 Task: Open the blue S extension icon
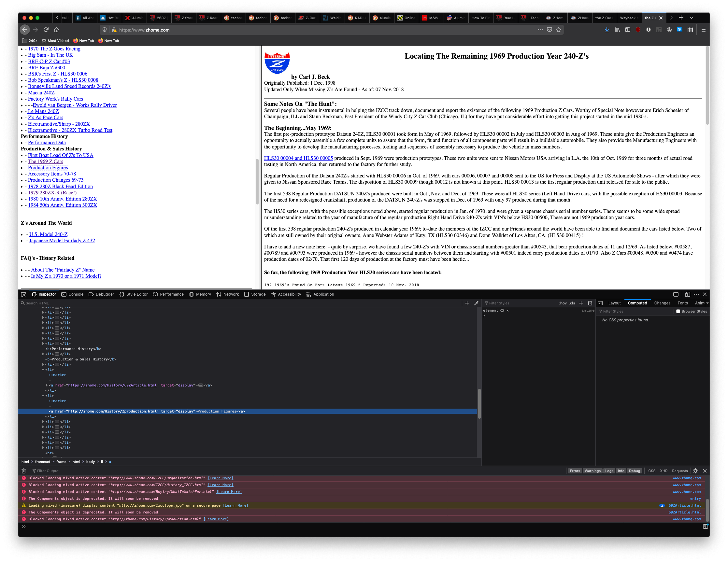point(679,30)
